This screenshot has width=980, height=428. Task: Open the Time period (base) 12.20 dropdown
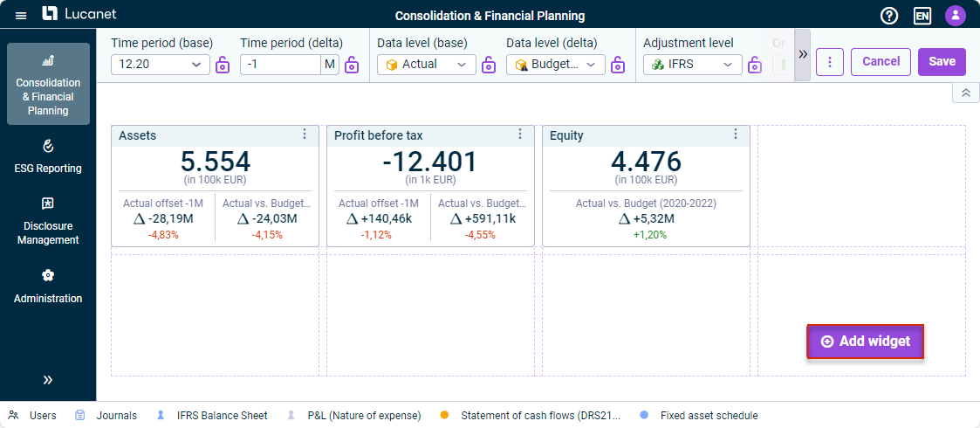(160, 65)
